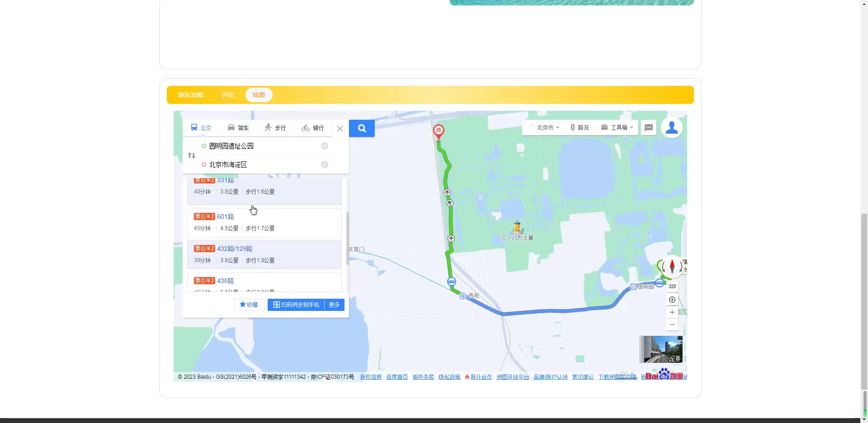This screenshot has height=423, width=868.
Task: Switch to the 地图 tab
Action: click(x=259, y=95)
